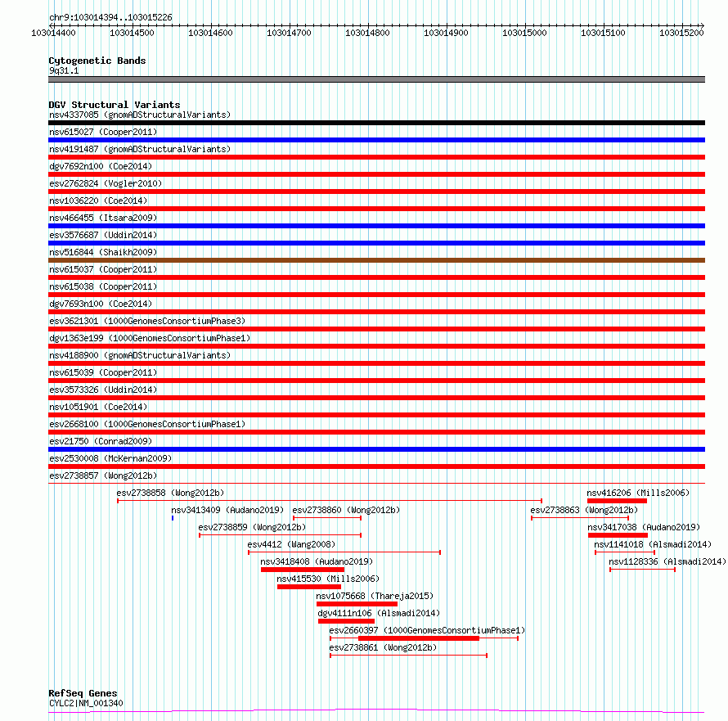This screenshot has width=728, height=721.
Task: Click the grey 9q31.1 cytogenetic band bar
Action: (x=376, y=79)
